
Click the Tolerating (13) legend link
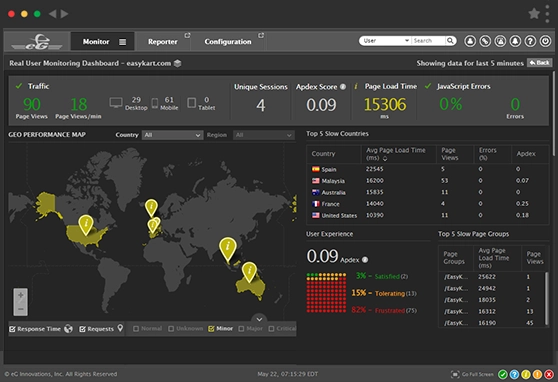tap(395, 293)
